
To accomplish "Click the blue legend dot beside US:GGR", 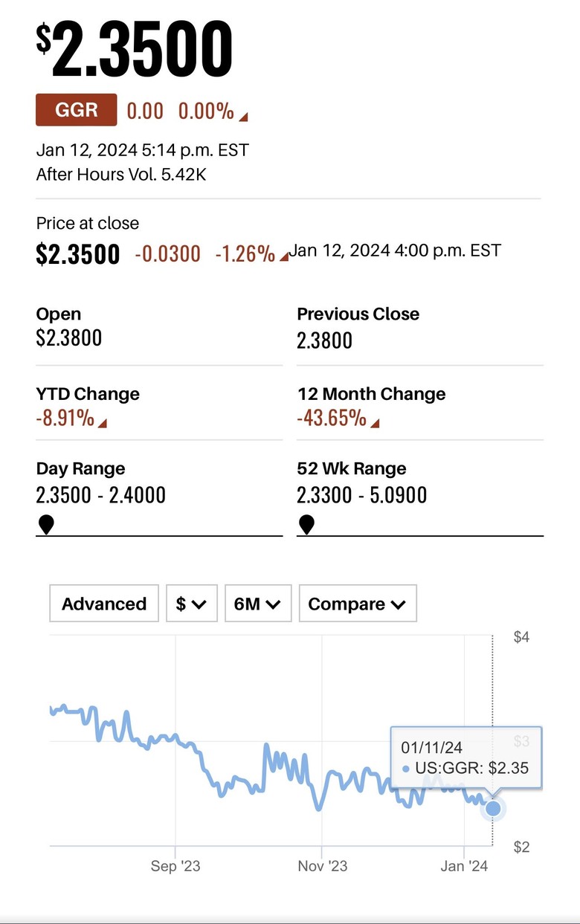I will (x=405, y=769).
